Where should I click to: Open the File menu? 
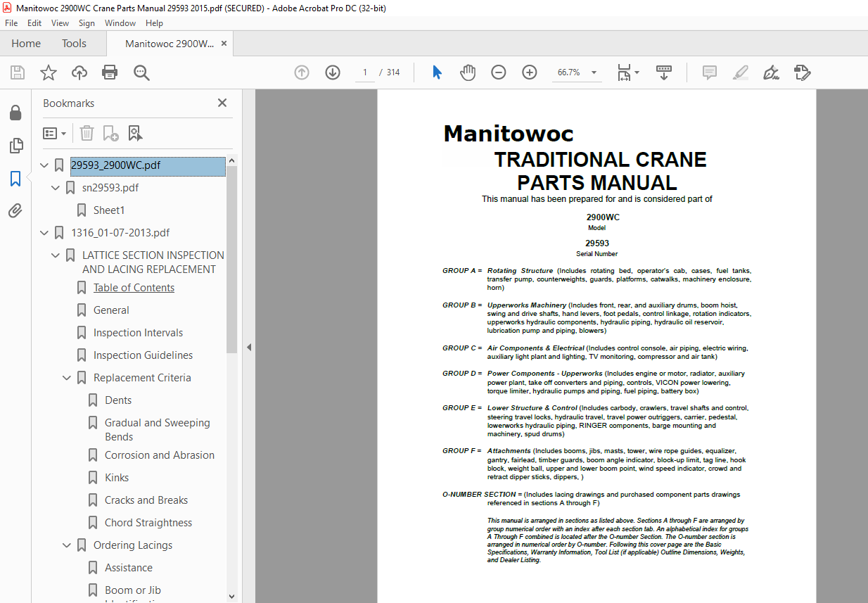point(11,23)
